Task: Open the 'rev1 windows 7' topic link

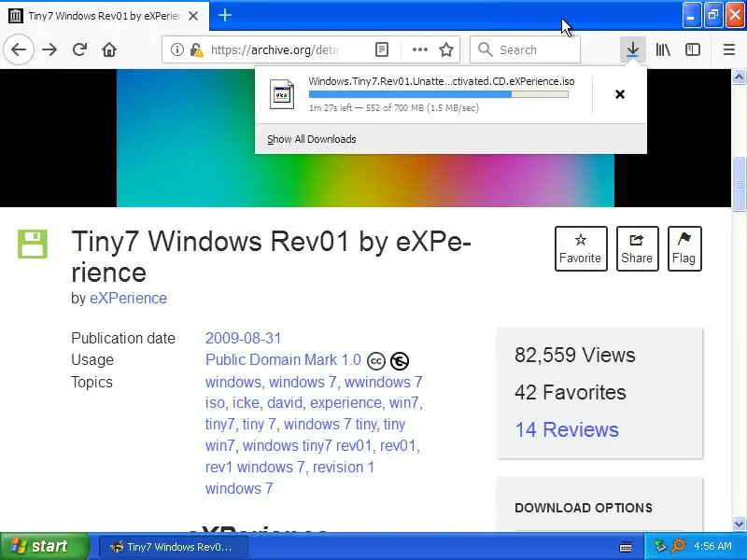Action: 254,467
